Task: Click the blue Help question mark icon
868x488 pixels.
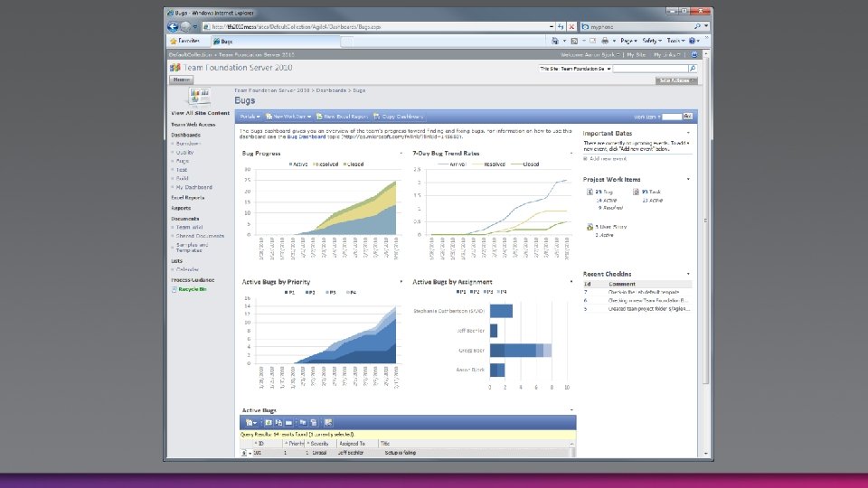Action: [x=692, y=41]
